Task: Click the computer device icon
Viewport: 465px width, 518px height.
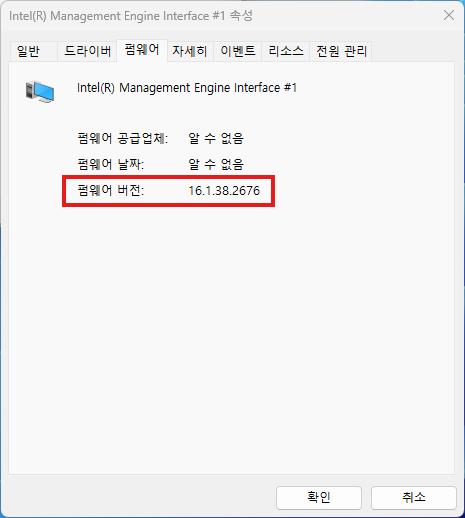Action: coord(40,91)
